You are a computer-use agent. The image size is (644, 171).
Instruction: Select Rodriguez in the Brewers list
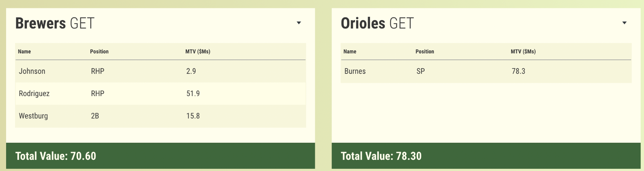tap(34, 94)
